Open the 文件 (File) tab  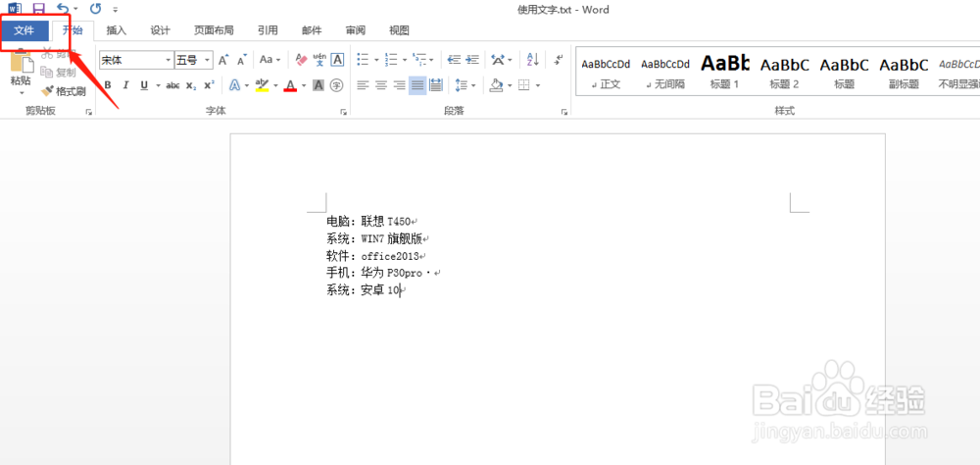click(24, 30)
